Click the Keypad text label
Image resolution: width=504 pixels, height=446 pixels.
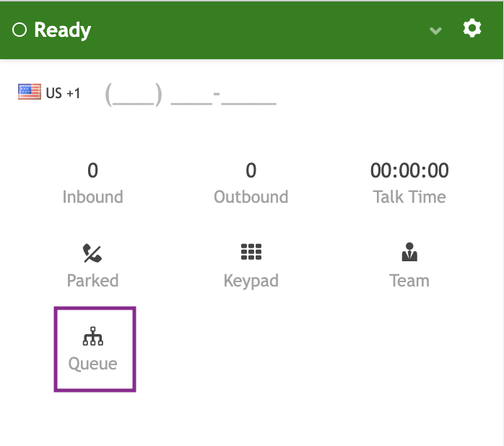coord(251,281)
